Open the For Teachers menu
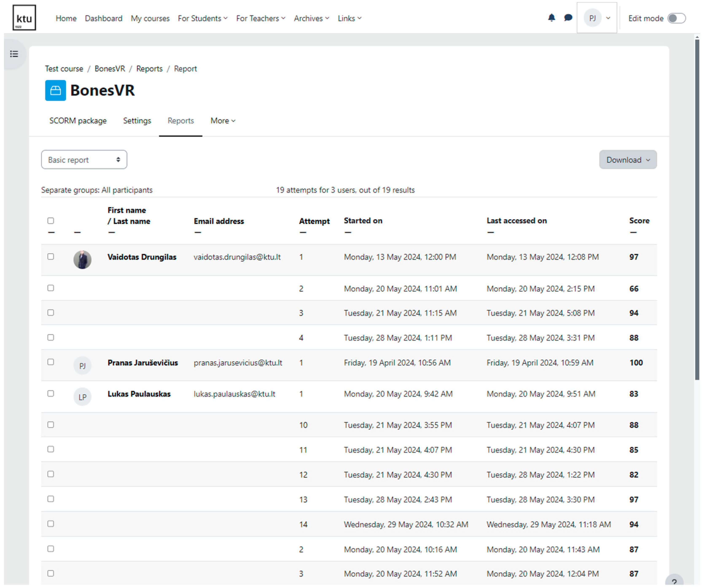703x588 pixels. tap(261, 18)
